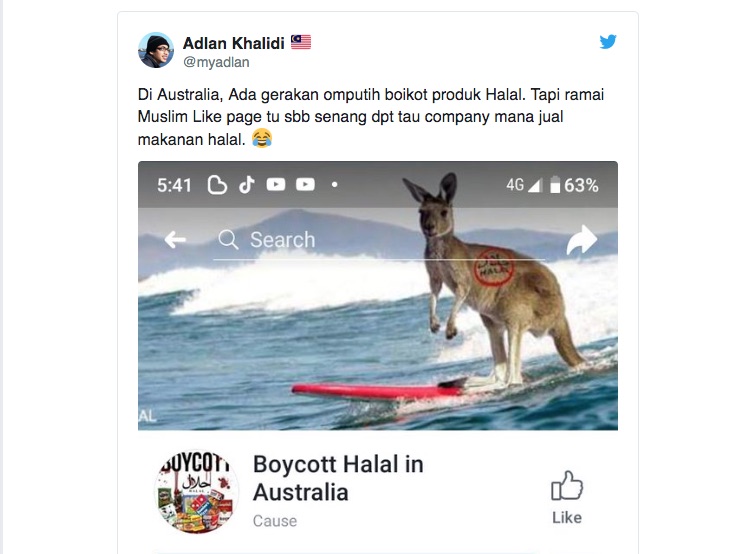Click the Cause category label
The width and height of the screenshot is (739, 554).
tap(275, 521)
